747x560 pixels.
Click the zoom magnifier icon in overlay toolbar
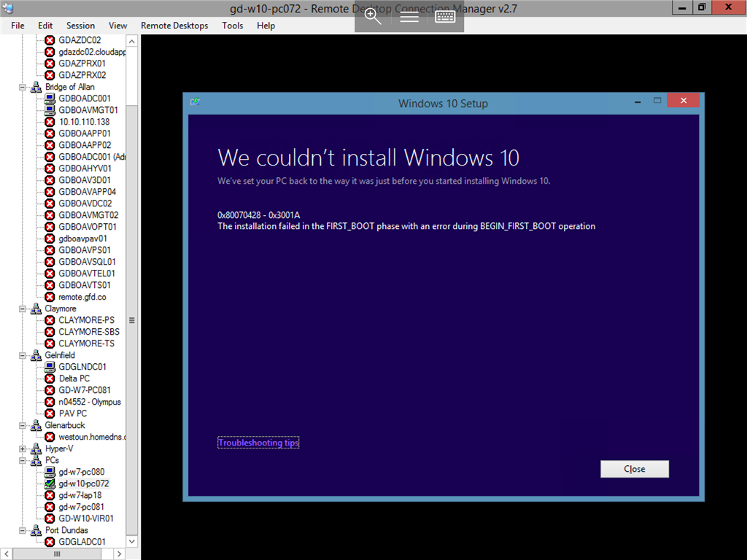click(373, 17)
